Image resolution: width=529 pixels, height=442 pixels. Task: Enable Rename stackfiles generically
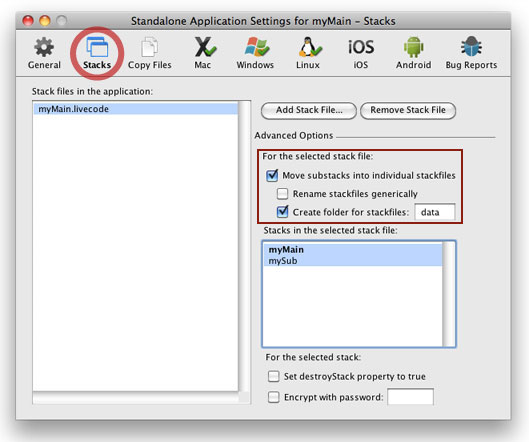(282, 194)
